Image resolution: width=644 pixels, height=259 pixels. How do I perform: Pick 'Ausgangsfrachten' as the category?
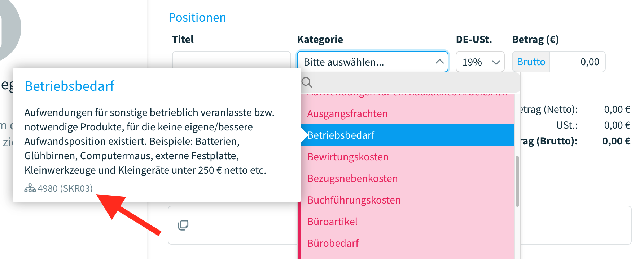[x=347, y=113]
